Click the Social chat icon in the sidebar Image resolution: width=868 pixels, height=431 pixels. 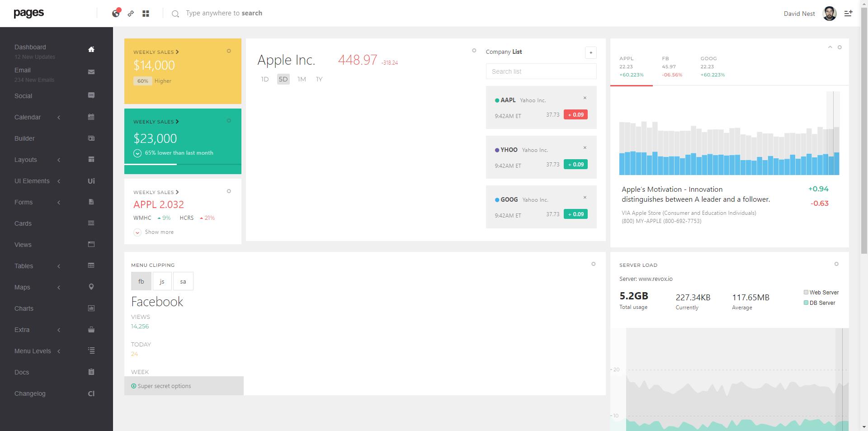pyautogui.click(x=91, y=95)
